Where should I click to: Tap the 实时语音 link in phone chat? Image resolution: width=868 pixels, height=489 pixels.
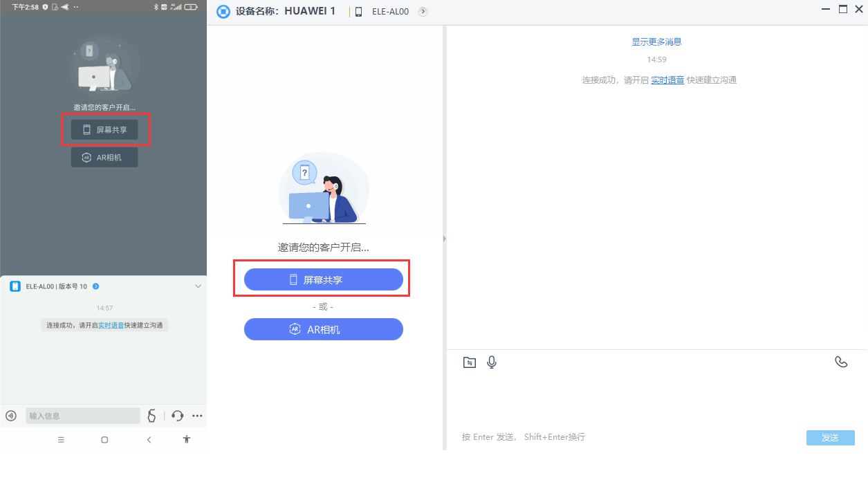tap(111, 325)
